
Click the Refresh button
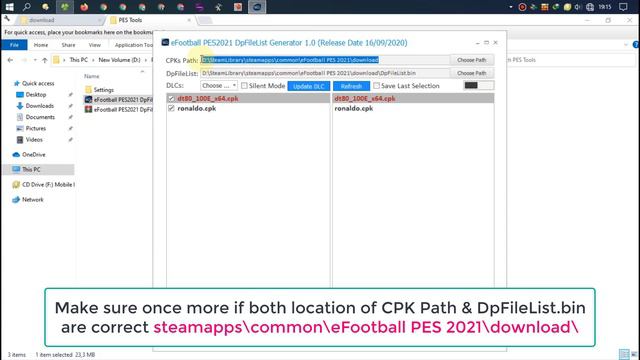coord(351,86)
